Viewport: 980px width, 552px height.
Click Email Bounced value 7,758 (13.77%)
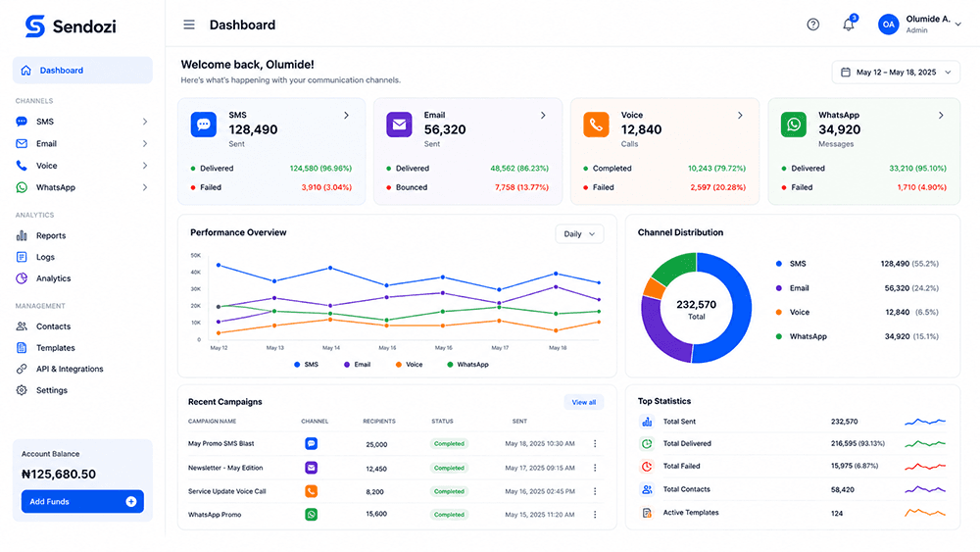click(522, 187)
